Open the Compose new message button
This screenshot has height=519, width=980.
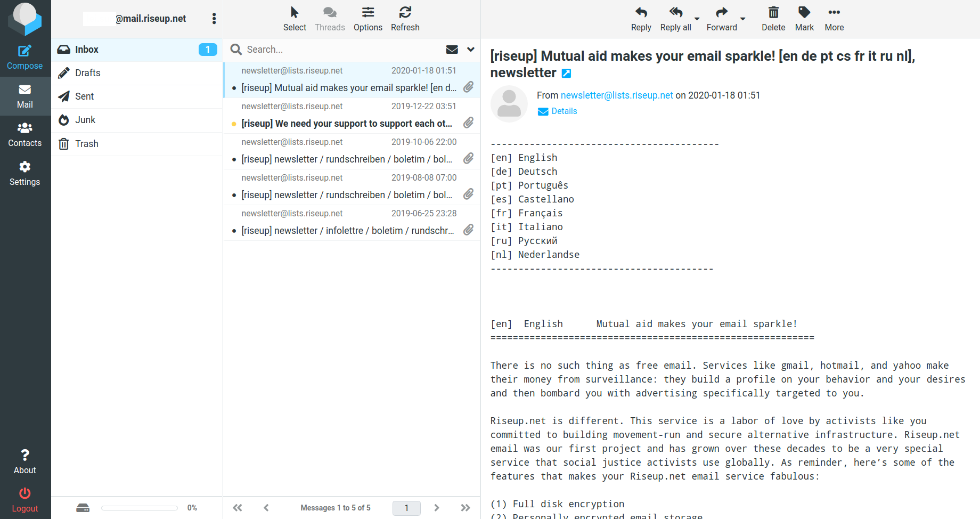click(x=25, y=58)
